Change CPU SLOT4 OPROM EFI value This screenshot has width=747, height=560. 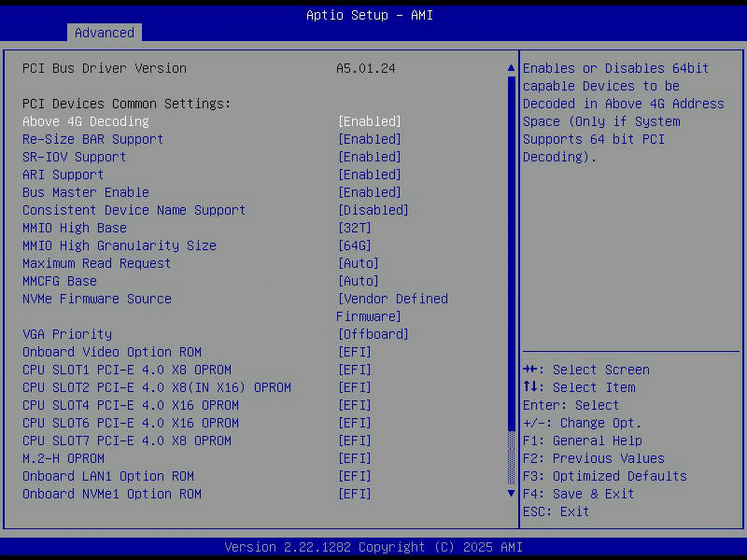[x=355, y=405]
